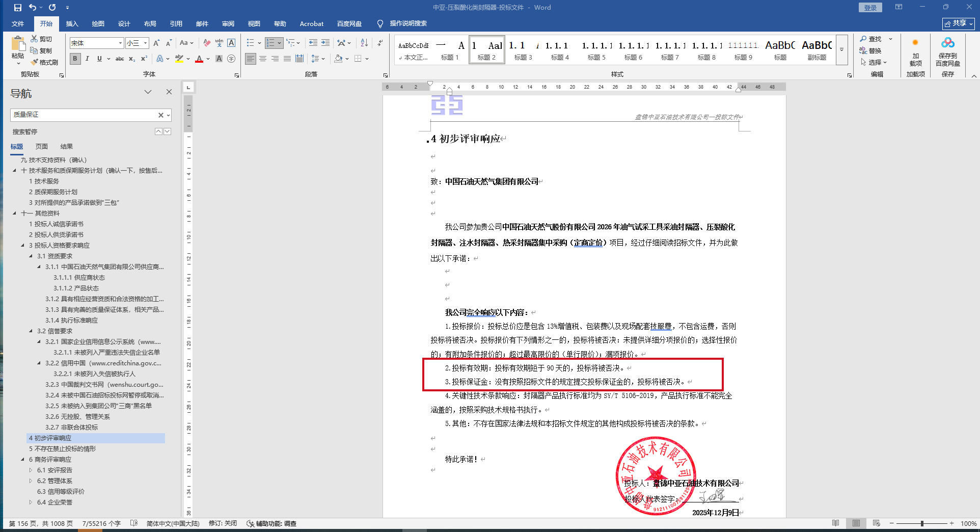Collapse the 十一 其他资料 heading node
Screen dimensions: 980x532
14,214
